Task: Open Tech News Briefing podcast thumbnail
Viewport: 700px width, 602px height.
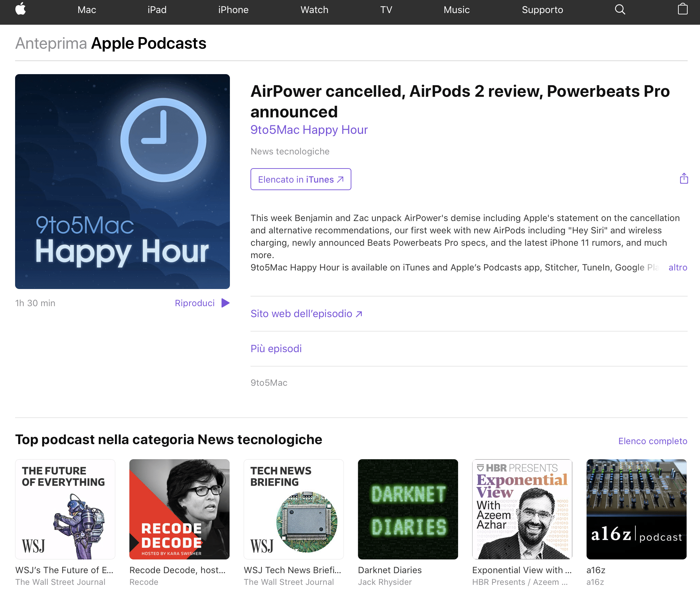Action: click(294, 509)
